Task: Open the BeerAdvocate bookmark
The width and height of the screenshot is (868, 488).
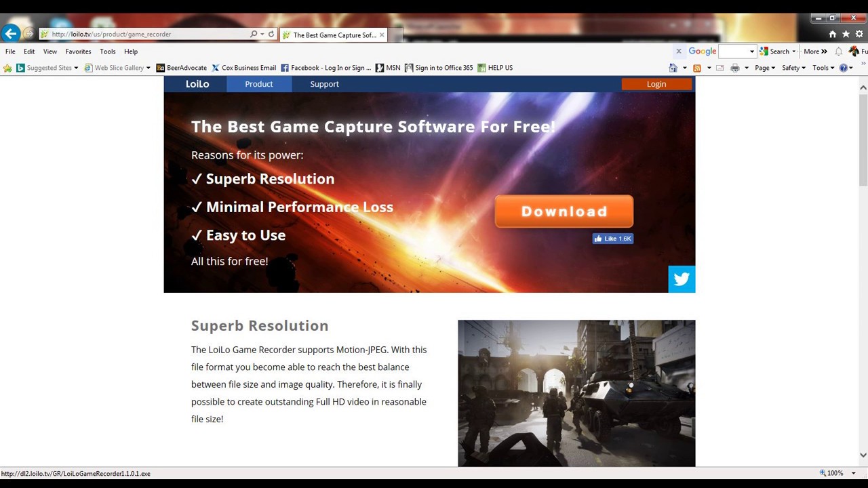Action: coord(181,68)
